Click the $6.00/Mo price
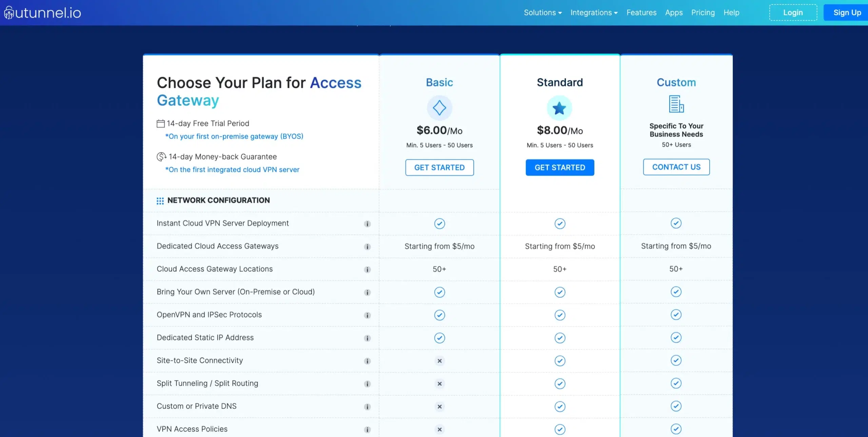The image size is (868, 437). [x=439, y=130]
